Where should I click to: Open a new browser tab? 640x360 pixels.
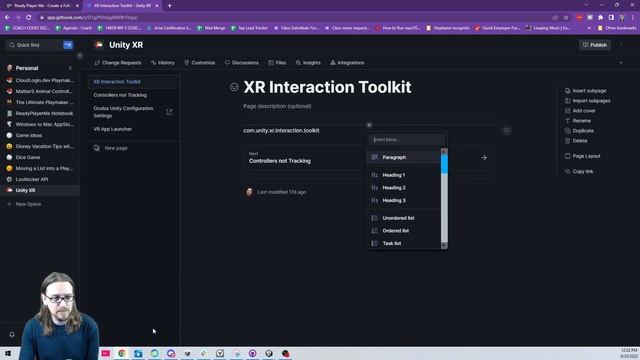[169, 6]
